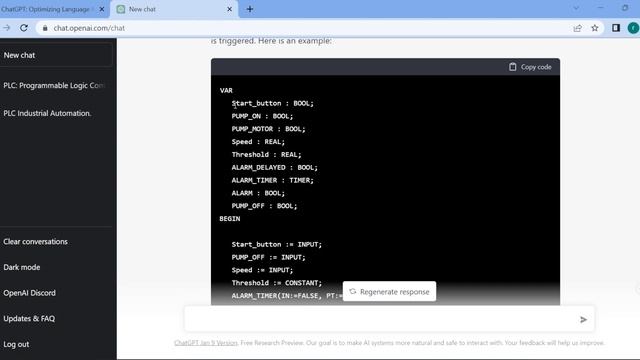Open a new browser tab with plus

(x=250, y=9)
